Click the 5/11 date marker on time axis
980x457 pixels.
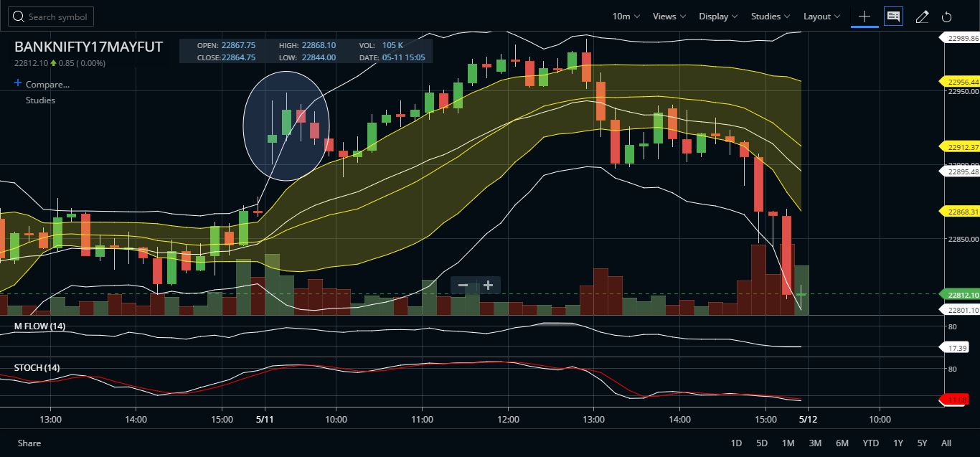265,419
